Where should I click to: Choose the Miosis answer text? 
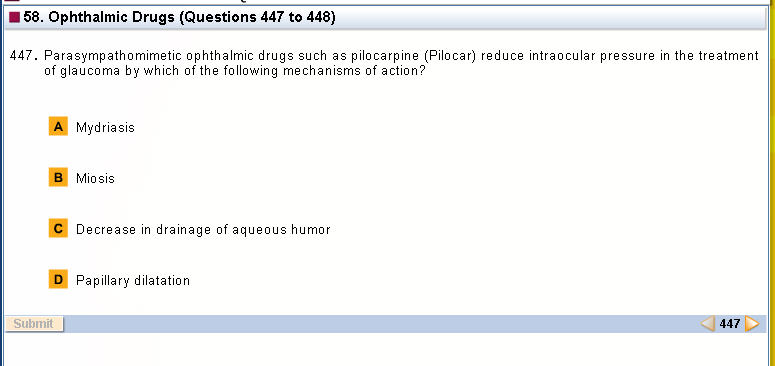95,178
